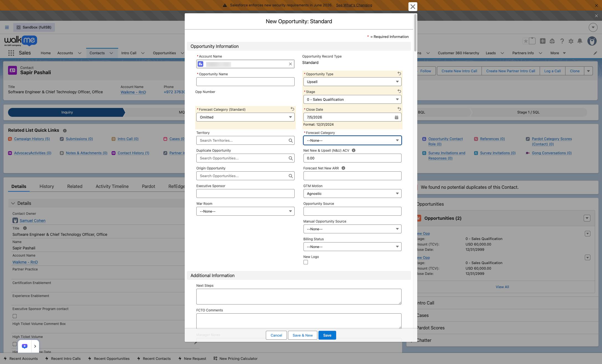Switch to the Activity Timeline tab

112,187
